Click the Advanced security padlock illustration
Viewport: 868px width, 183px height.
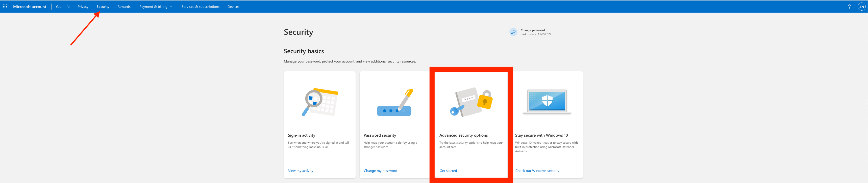coord(472,102)
